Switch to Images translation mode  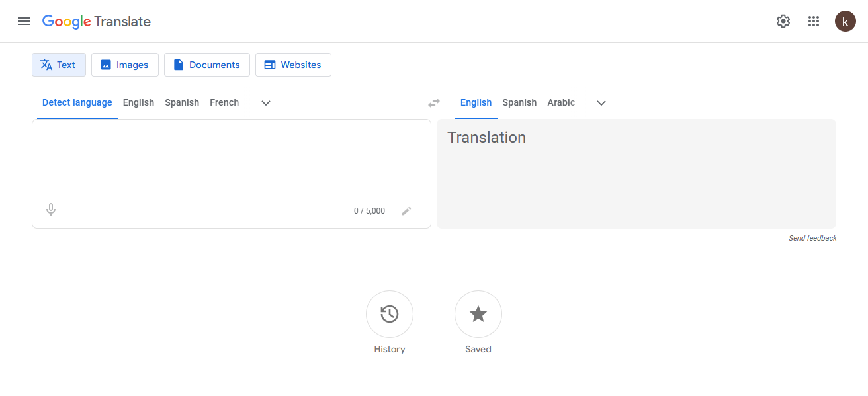point(125,65)
